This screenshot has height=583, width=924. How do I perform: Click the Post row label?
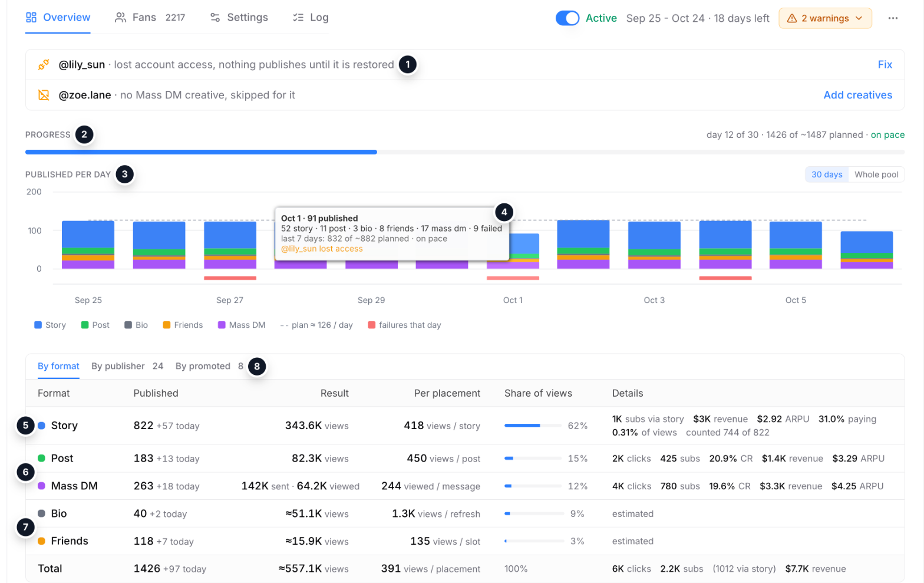[62, 458]
